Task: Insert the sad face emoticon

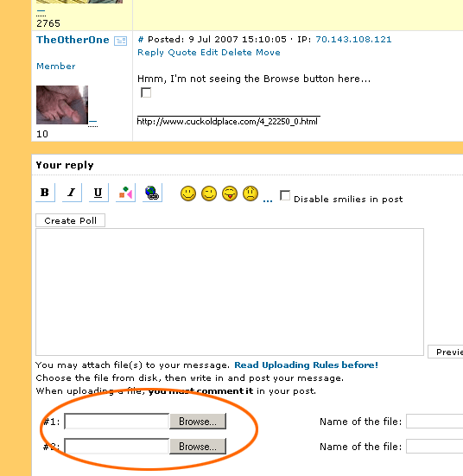Action: 251,194
